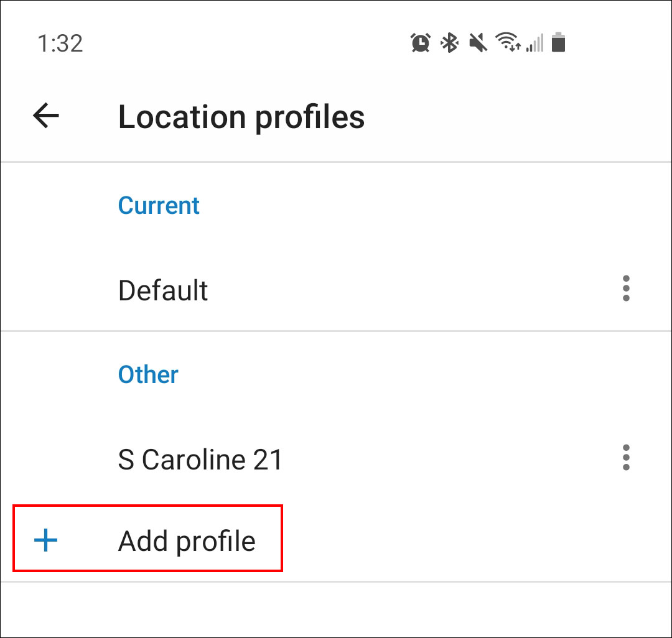Tap the cellular signal bars icon
Screen dimensions: 672x638
coord(535,42)
